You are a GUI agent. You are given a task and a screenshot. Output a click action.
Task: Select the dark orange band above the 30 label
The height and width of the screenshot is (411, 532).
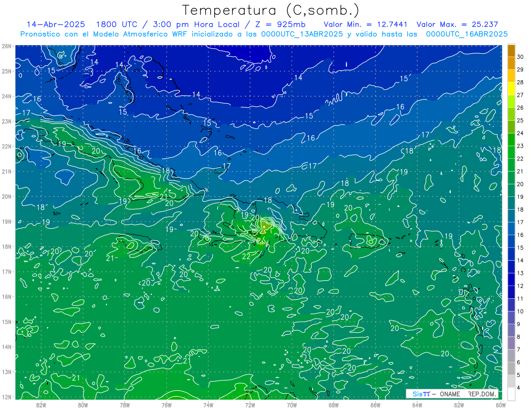click(x=511, y=51)
